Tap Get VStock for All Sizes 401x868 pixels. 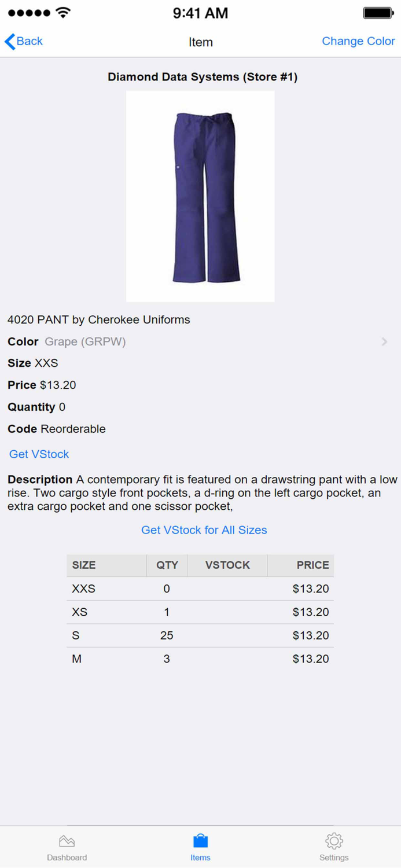point(204,529)
